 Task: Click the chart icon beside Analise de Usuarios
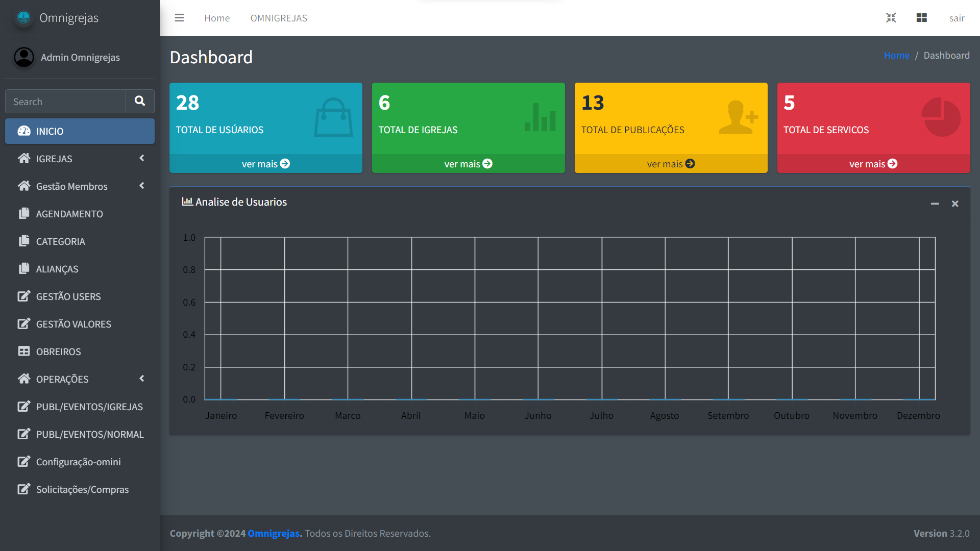pyautogui.click(x=187, y=202)
